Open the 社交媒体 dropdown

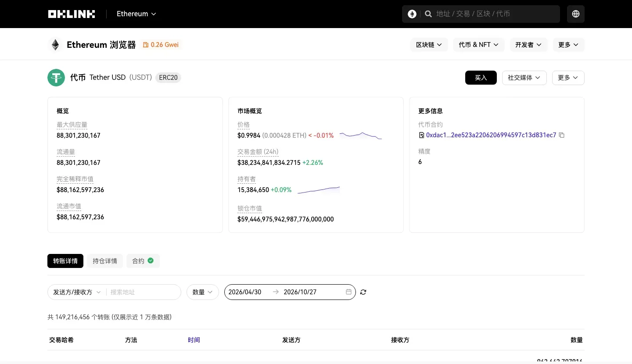pos(524,78)
